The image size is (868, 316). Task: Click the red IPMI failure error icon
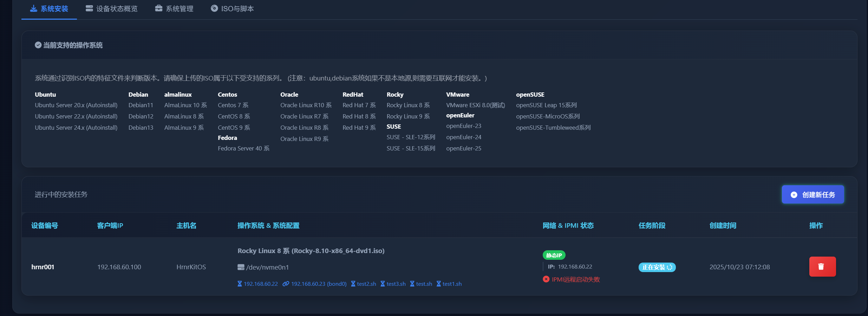click(546, 279)
